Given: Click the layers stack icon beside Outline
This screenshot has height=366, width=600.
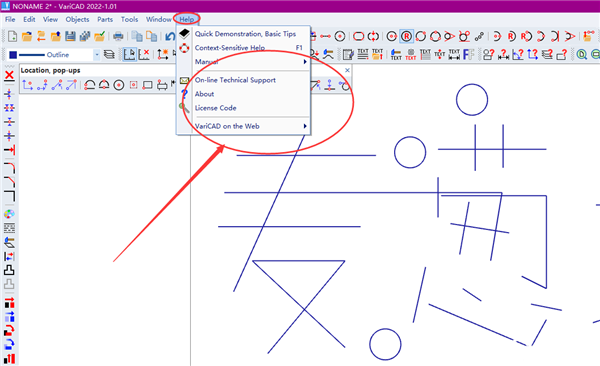Looking at the screenshot, I should [109, 55].
